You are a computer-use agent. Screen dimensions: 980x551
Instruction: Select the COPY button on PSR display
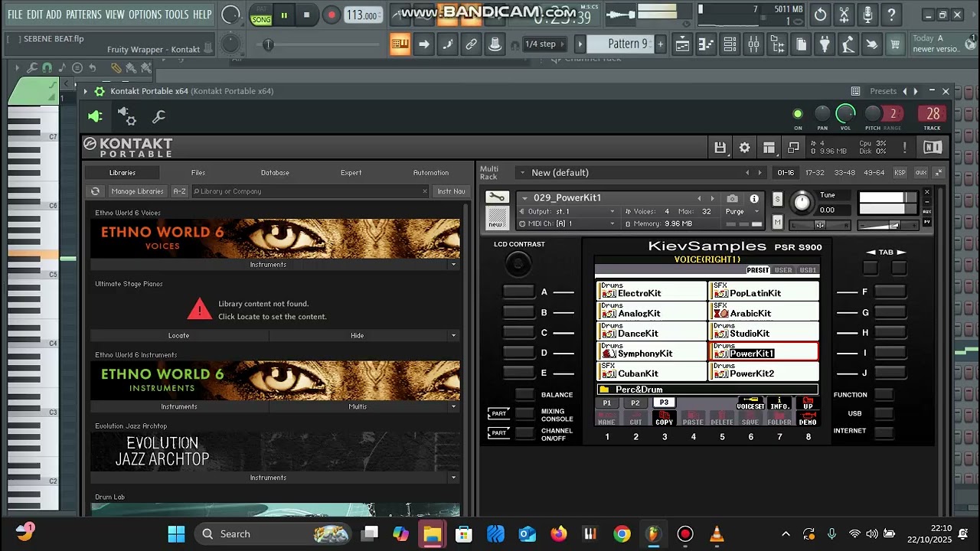[x=664, y=418]
